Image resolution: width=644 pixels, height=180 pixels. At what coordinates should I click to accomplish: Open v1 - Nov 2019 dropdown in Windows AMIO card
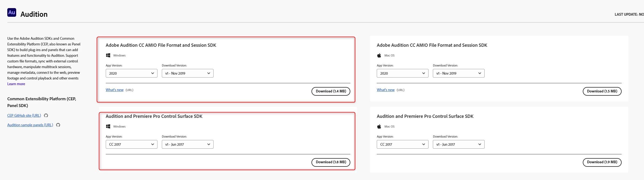tap(187, 73)
